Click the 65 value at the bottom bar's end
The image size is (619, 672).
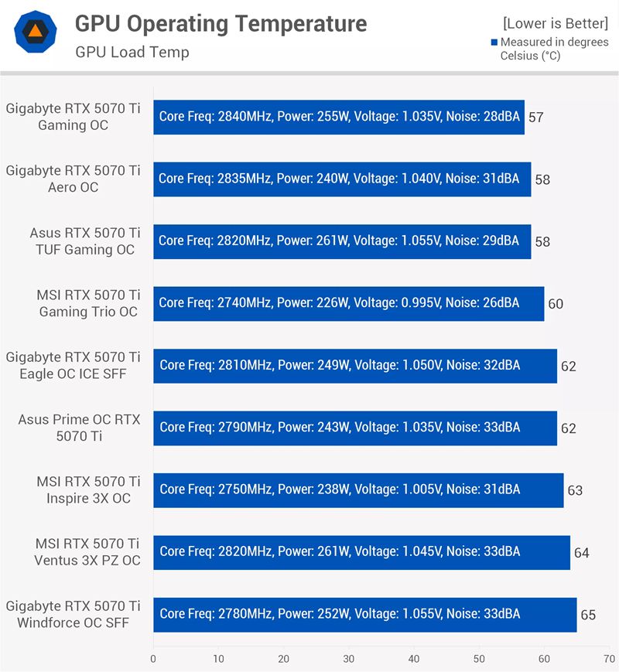tap(588, 615)
